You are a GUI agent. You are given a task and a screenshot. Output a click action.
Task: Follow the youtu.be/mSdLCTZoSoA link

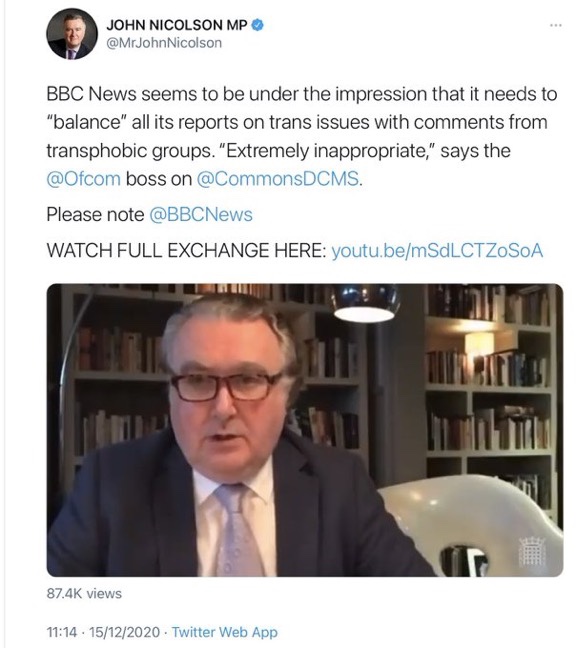pyautogui.click(x=437, y=251)
